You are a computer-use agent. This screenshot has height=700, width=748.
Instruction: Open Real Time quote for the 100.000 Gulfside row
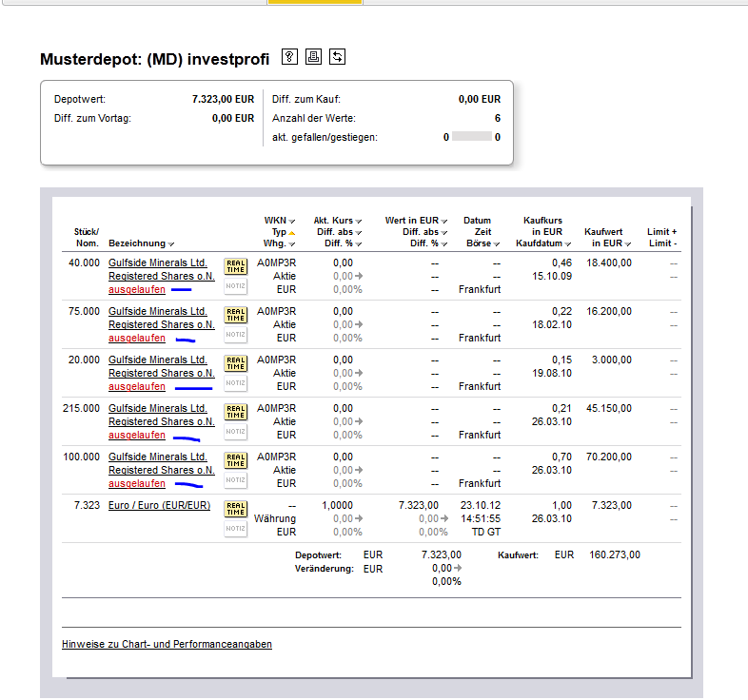236,460
